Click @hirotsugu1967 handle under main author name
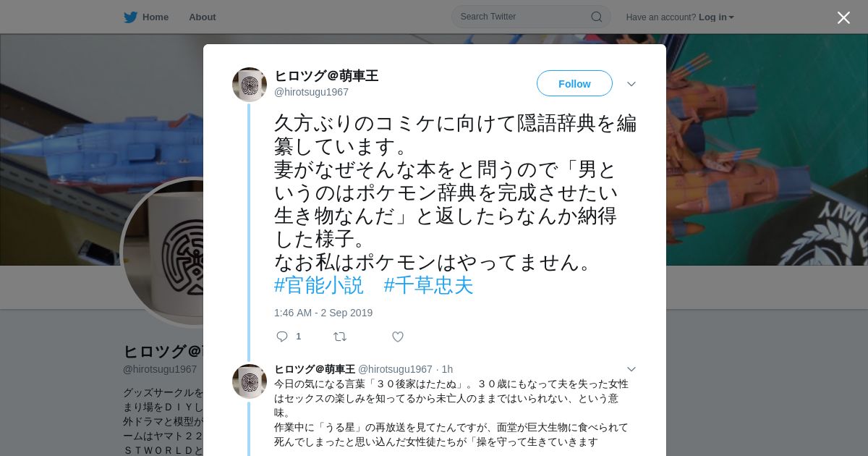This screenshot has width=868, height=456. click(311, 92)
